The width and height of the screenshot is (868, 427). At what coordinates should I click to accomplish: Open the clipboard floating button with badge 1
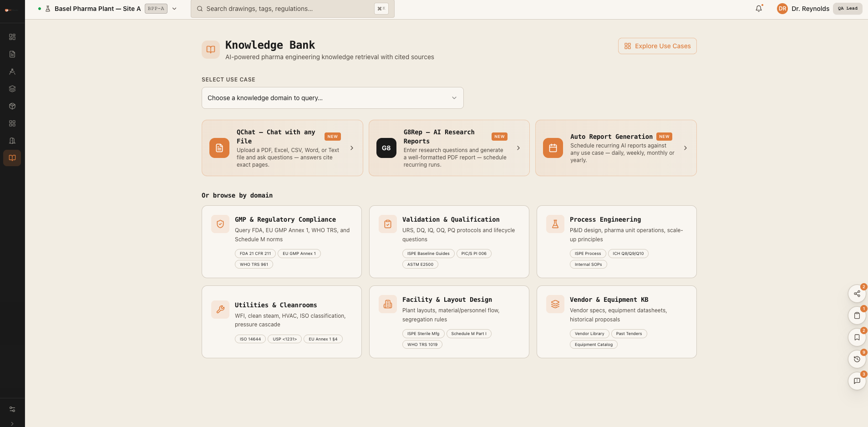[x=857, y=315]
